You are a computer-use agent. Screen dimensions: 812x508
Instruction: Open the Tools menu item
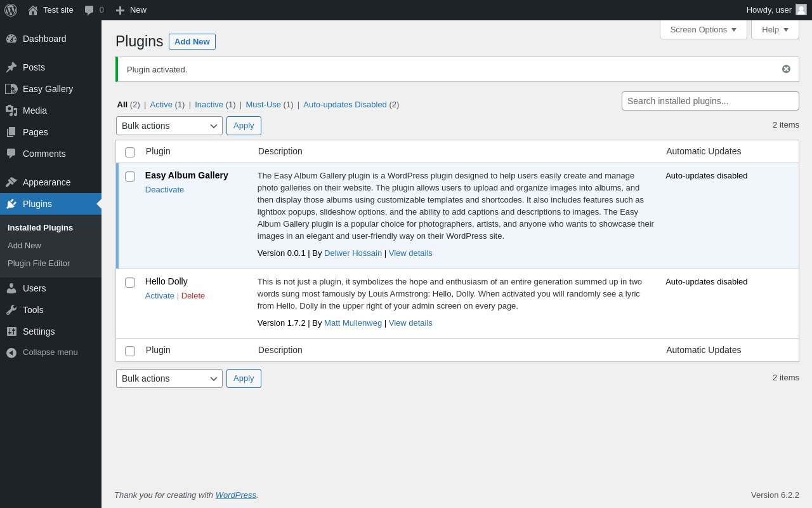[51, 310]
